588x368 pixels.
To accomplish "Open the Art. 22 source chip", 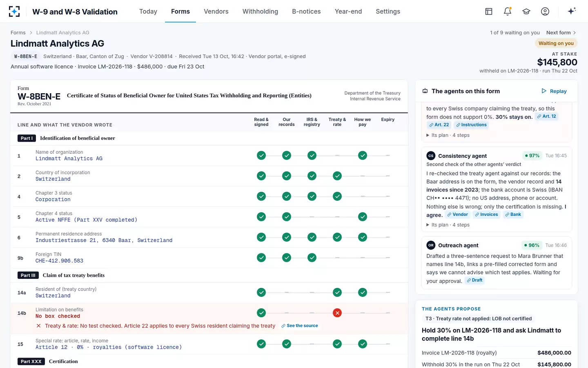I will (x=439, y=125).
